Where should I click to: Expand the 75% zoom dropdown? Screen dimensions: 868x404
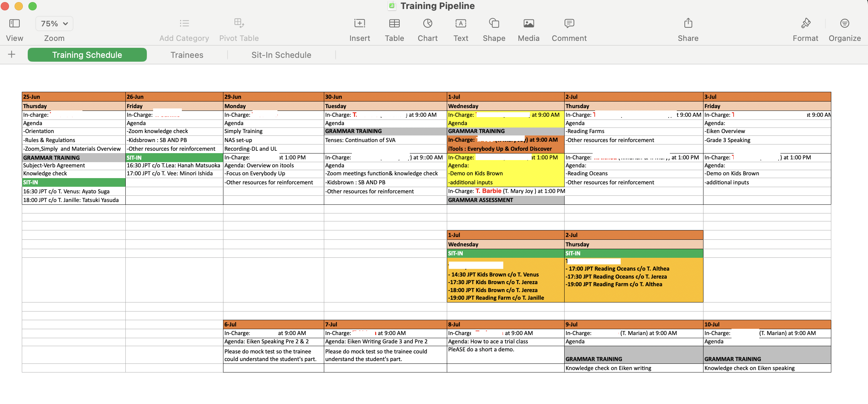pos(54,24)
